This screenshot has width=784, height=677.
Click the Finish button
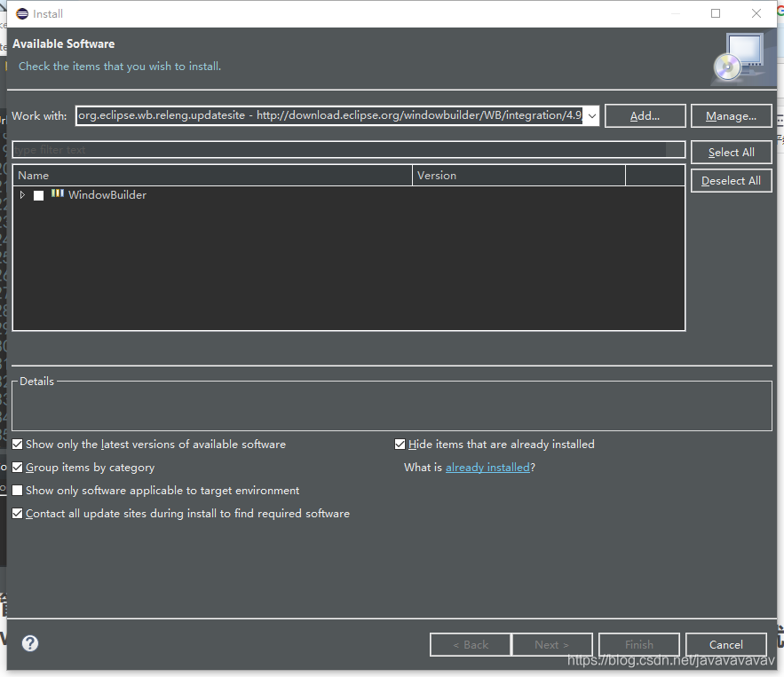tap(639, 644)
